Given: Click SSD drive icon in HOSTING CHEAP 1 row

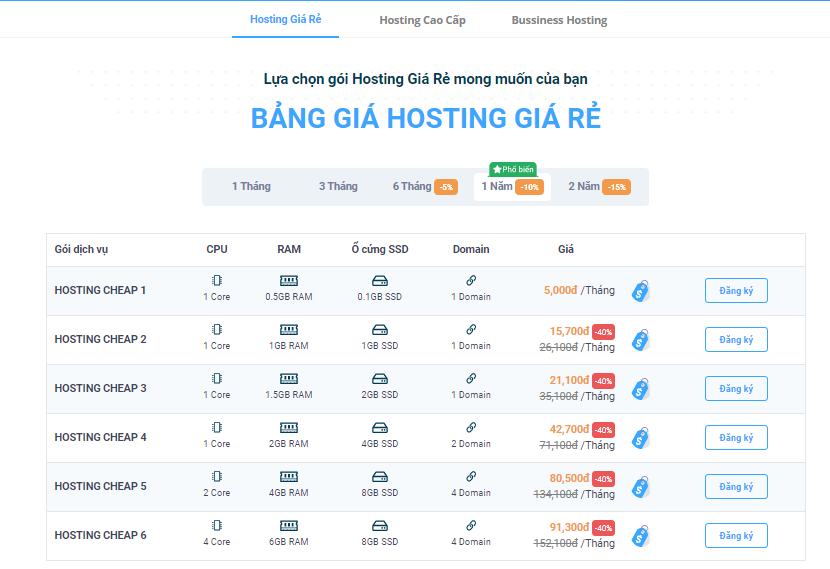Looking at the screenshot, I should [x=380, y=281].
